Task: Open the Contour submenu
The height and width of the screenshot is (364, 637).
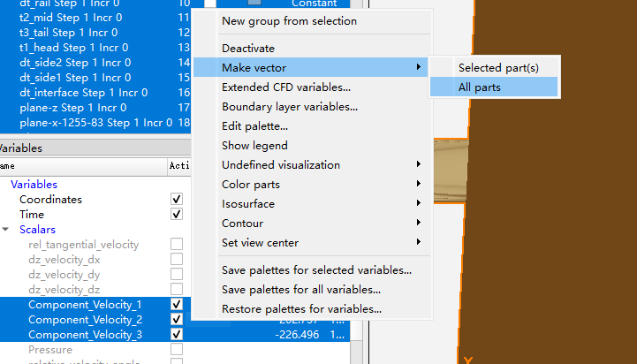Action: (x=243, y=224)
